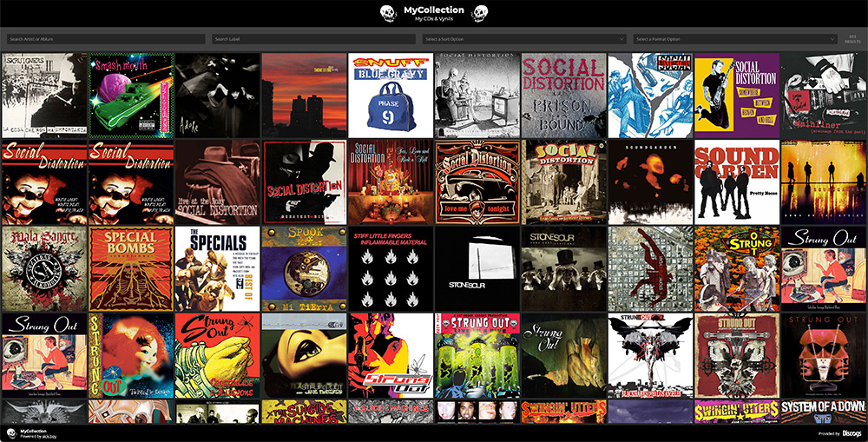Screen dimensions: 868x442
Task: Open the dark hooded figure album cover
Action: pyautogui.click(x=218, y=96)
